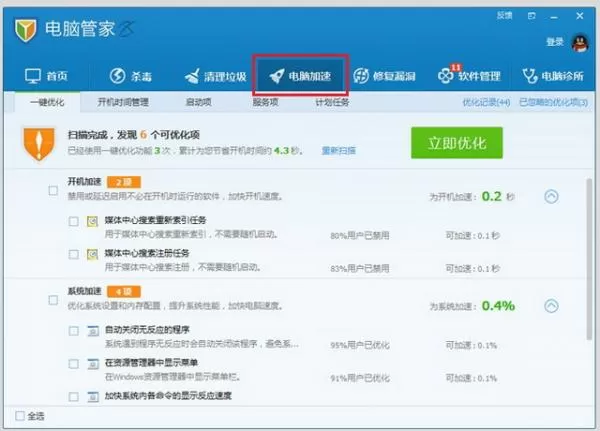Open the 首页 home monitor icon
The image size is (600, 431).
point(33,76)
